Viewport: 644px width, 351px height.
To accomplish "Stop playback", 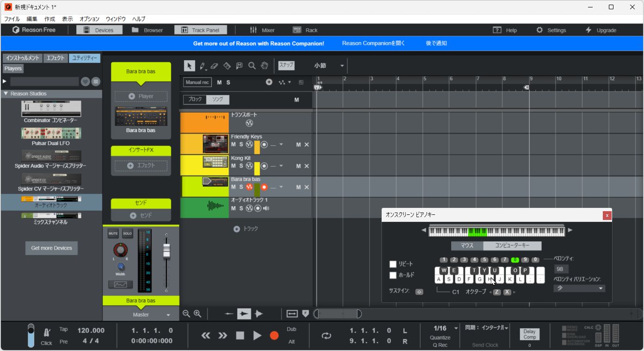I will (240, 336).
